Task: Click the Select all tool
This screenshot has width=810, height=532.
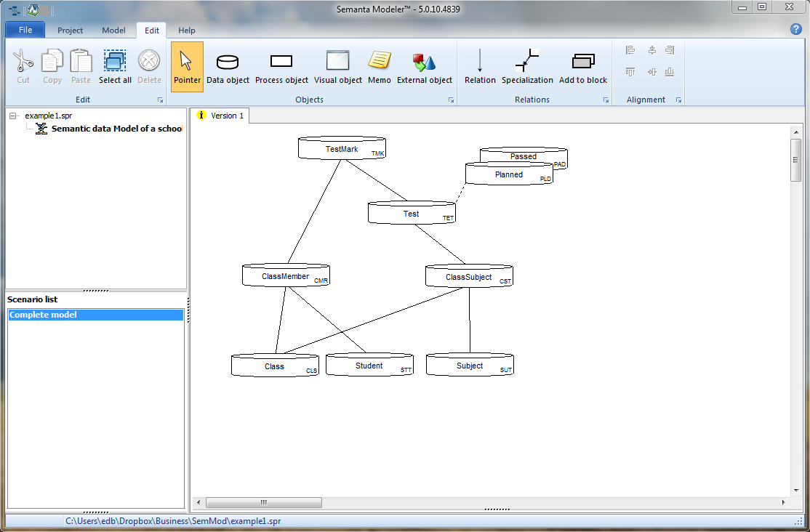Action: click(115, 67)
